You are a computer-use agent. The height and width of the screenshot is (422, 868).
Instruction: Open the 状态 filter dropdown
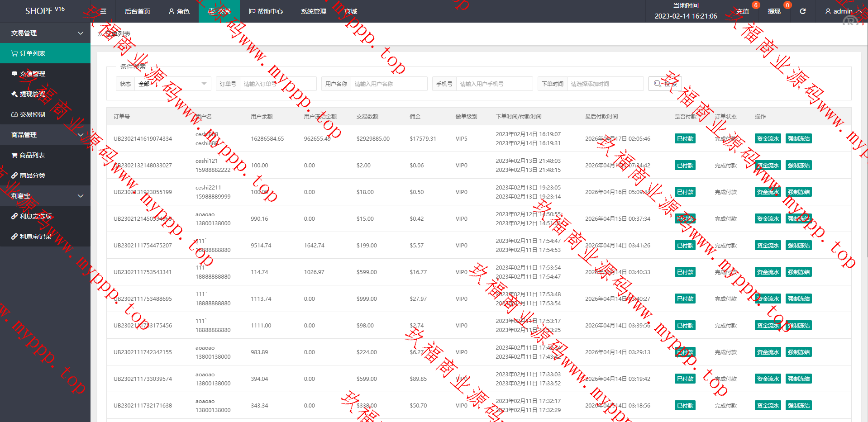pos(172,84)
